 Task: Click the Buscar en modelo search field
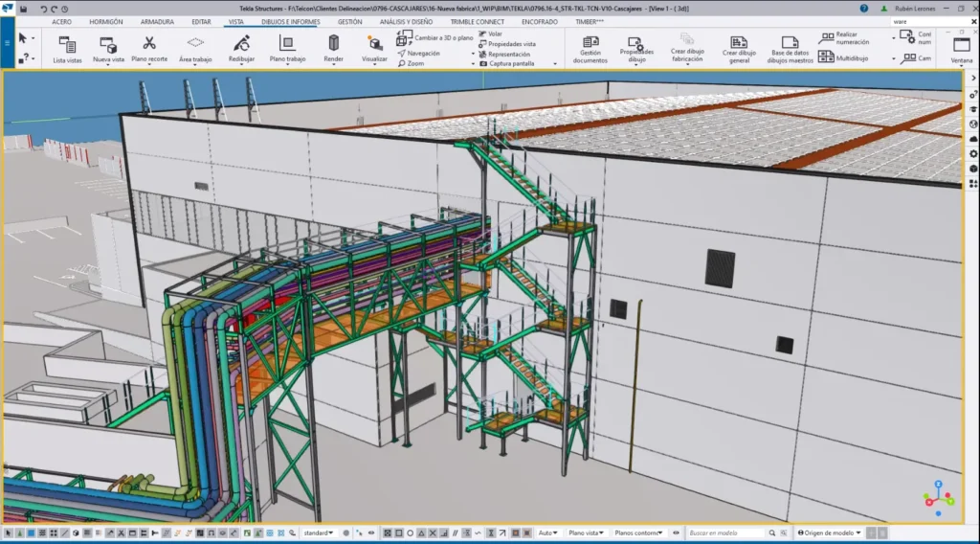(725, 533)
